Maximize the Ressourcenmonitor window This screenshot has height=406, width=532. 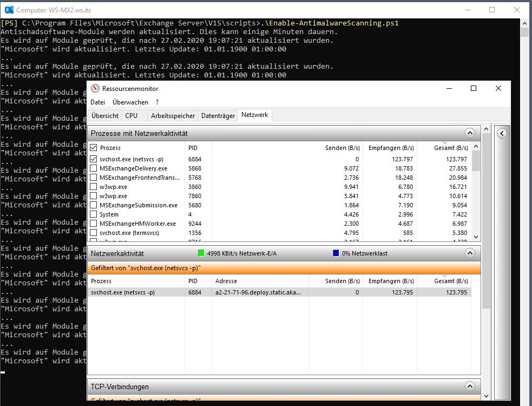point(474,88)
